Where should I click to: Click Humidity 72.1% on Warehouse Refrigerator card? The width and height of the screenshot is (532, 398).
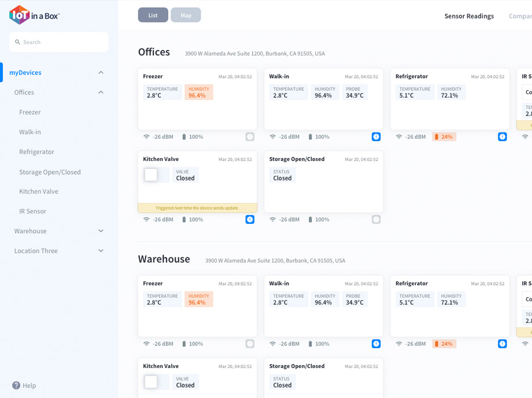click(451, 299)
